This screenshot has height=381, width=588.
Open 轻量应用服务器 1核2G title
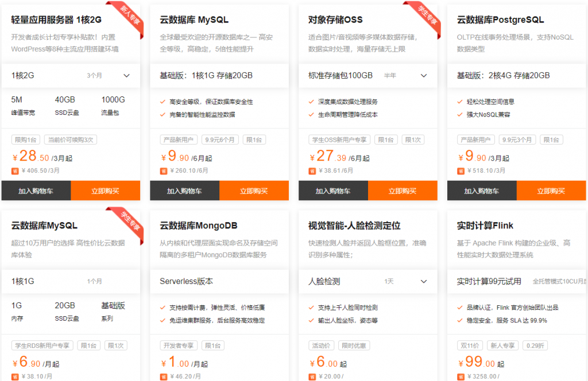click(56, 20)
